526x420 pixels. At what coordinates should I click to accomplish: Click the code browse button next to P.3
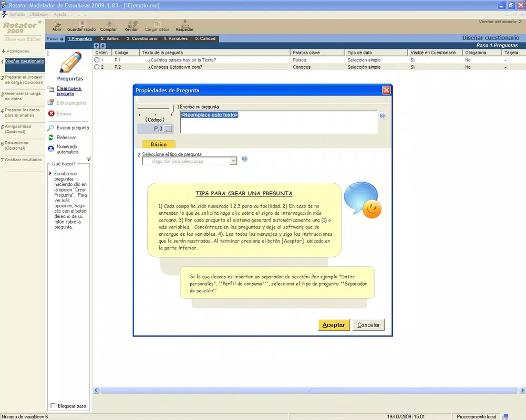coord(168,129)
